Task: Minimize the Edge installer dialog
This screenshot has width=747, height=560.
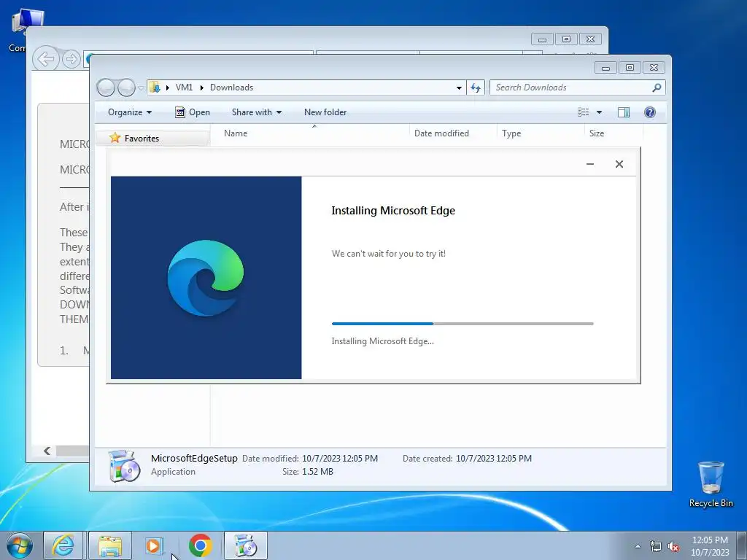Action: [x=589, y=164]
